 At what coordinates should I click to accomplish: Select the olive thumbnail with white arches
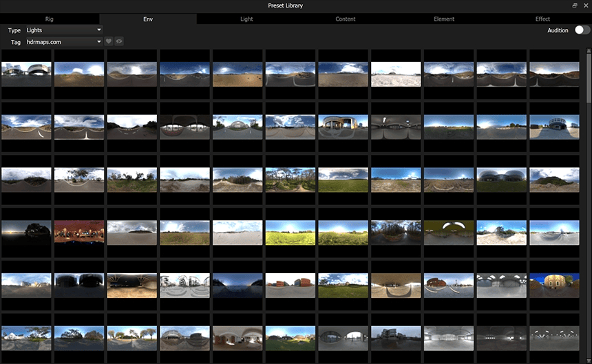[x=449, y=233]
